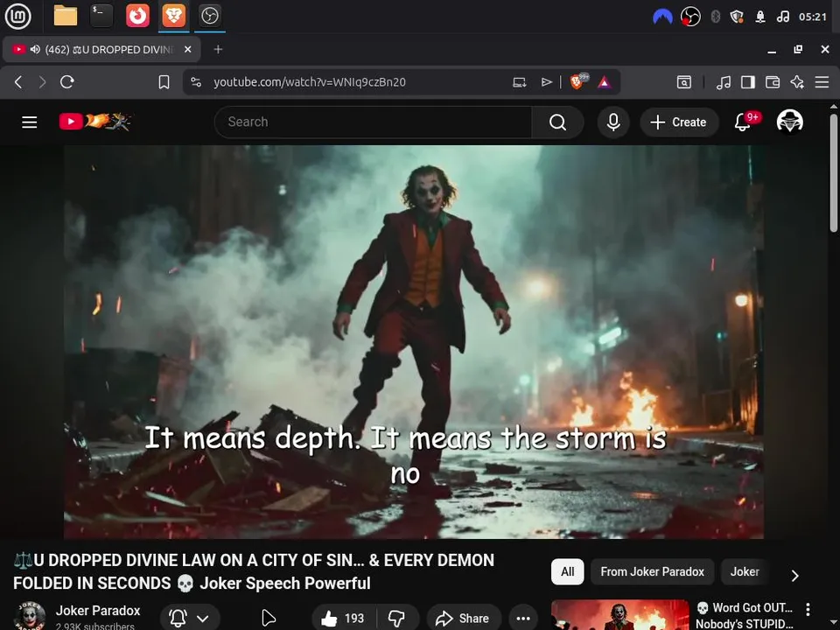Screen dimensions: 840x630
Task: Like the video (193)
Action: pyautogui.click(x=343, y=619)
